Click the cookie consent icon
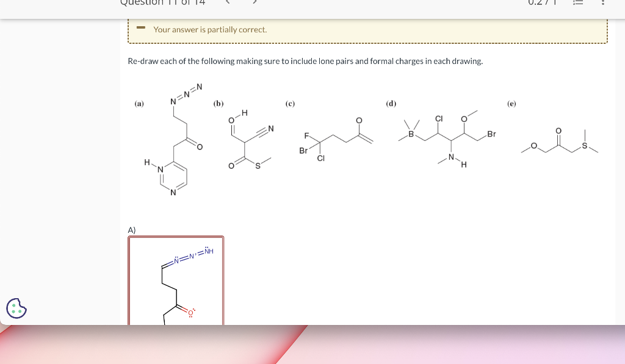Viewport: 625px width, 364px height. [16, 309]
